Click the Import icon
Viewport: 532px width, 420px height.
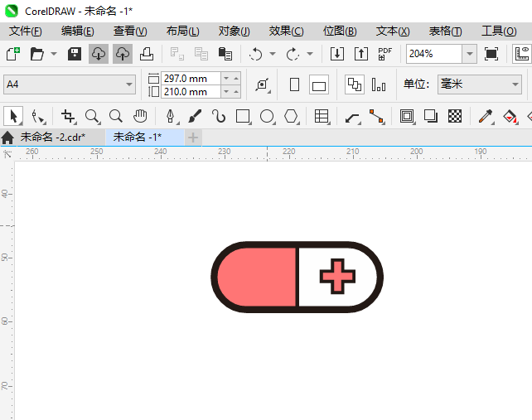coord(337,54)
